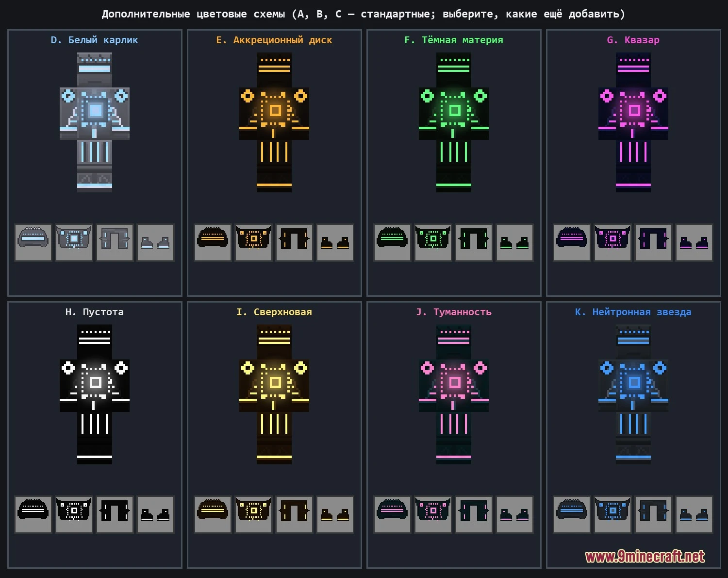Viewport: 728px width, 578px height.
Task: Select the blue Нейтронная звезда skin preview
Action: click(x=633, y=394)
